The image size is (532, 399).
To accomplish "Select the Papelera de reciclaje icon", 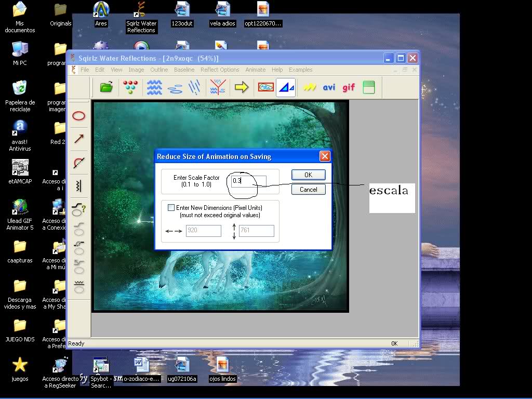I will point(20,96).
